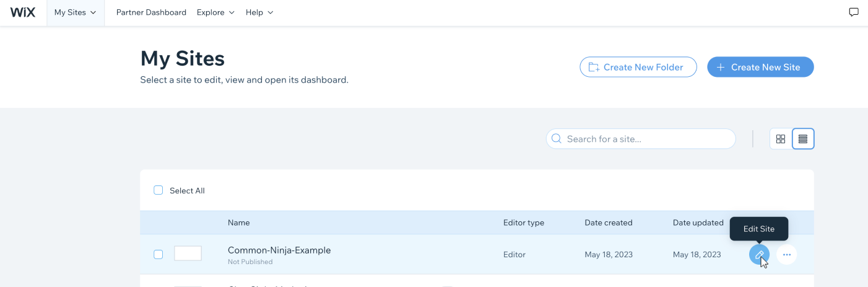Click the Editor cell in Common-Ninja-Example row
Viewport: 868px width, 287px height.
click(x=514, y=255)
